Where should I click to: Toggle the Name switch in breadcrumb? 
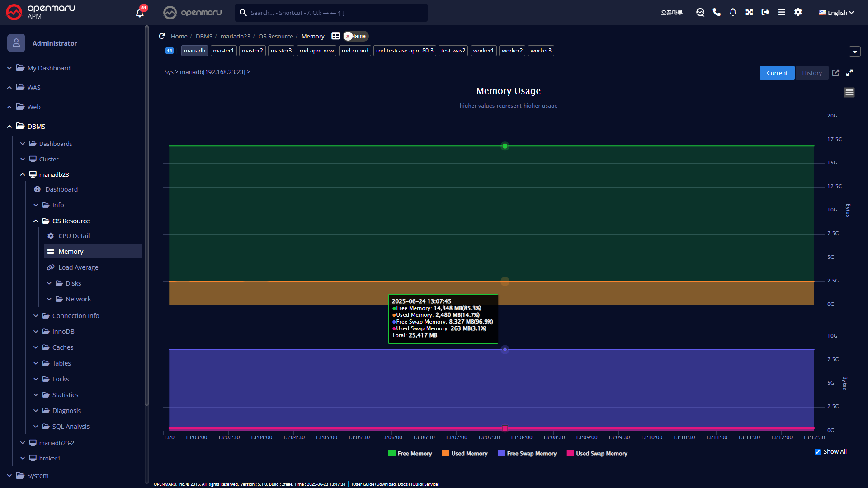point(355,36)
